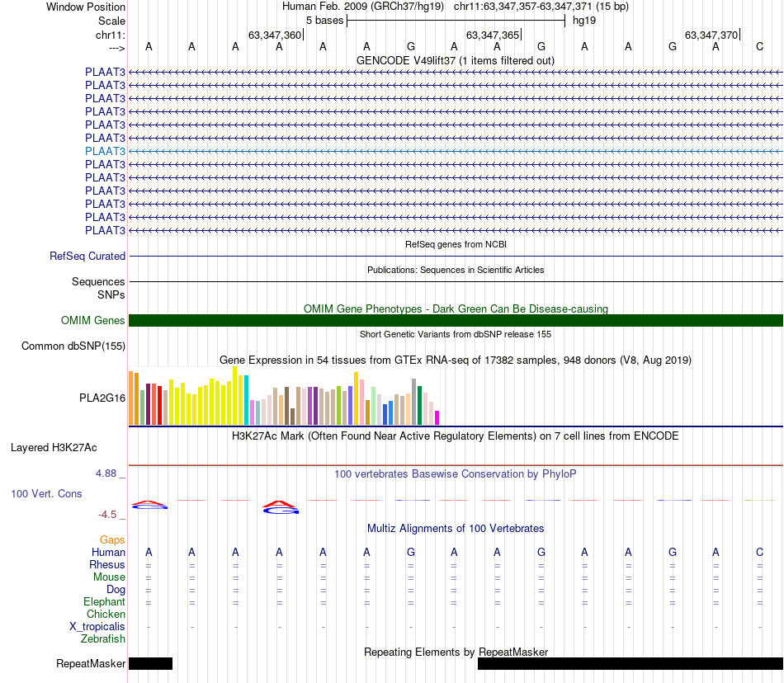784x683 pixels.
Task: Click the X_tropicalis species label
Action: pyautogui.click(x=97, y=627)
